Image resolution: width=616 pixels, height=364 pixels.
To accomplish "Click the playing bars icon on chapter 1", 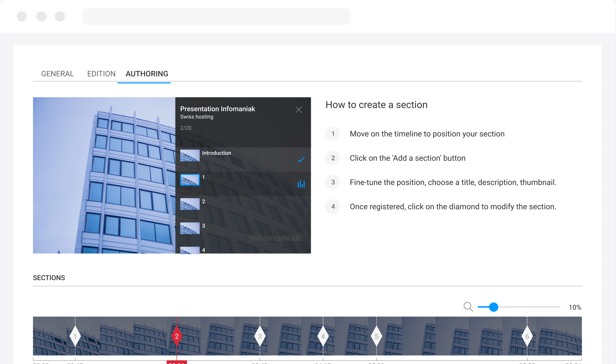I will tap(301, 184).
